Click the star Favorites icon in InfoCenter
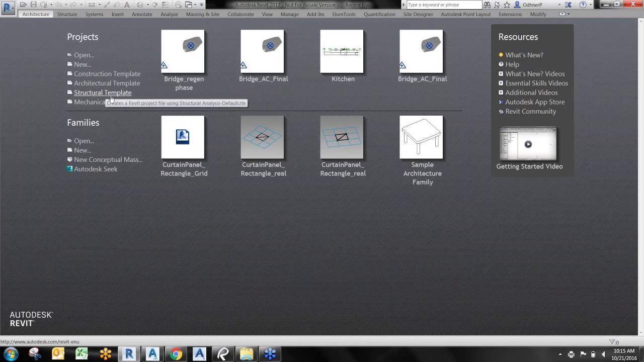644x362 pixels. point(507,5)
